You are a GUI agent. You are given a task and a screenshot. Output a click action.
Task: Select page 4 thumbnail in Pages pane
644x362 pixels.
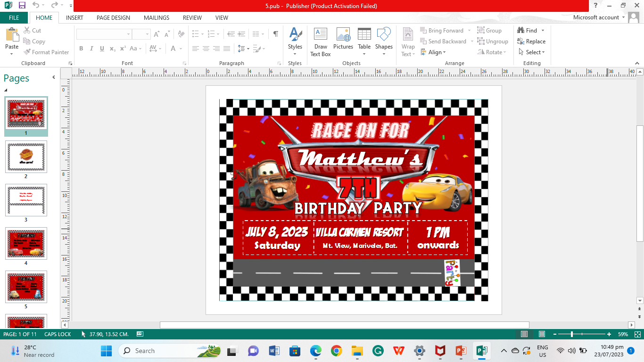26,243
